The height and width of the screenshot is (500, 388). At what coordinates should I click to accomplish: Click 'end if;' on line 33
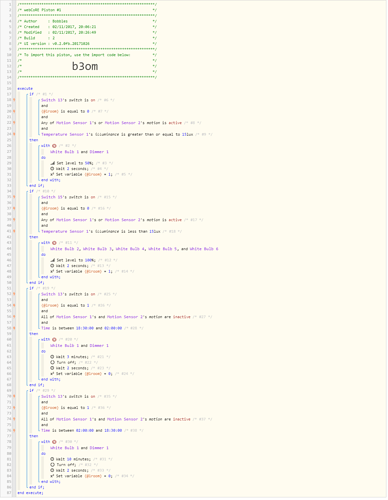(37, 186)
